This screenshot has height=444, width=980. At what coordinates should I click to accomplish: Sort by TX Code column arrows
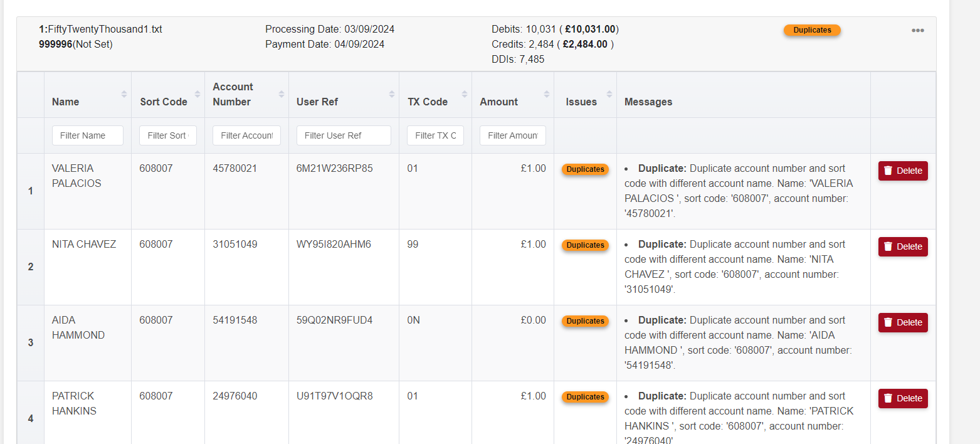pyautogui.click(x=465, y=94)
